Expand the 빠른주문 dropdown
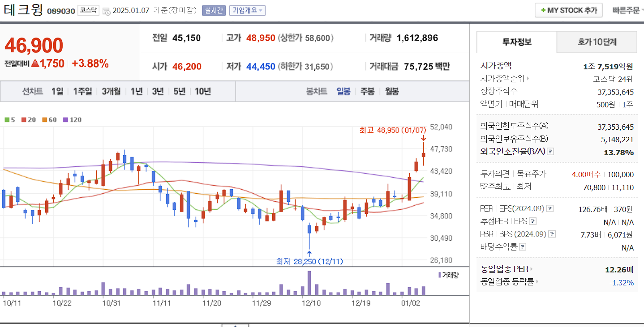 [626, 10]
